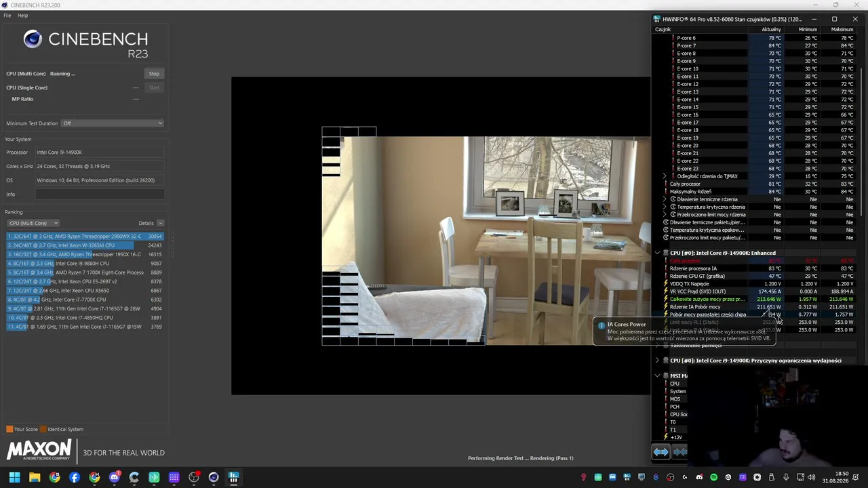Open the green waveform app on taskbar
The image size is (868, 488).
pos(154,477)
